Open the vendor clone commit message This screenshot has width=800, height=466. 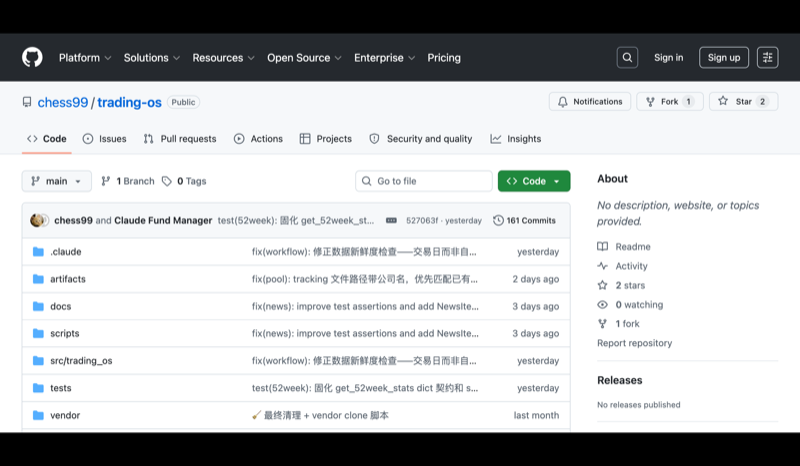pos(320,415)
